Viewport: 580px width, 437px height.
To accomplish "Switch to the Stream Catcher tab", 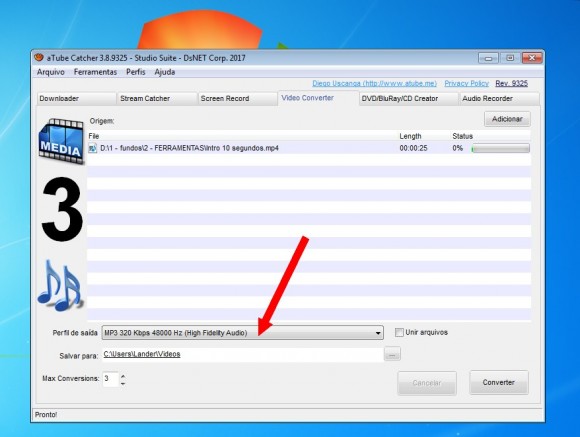I will click(x=157, y=99).
